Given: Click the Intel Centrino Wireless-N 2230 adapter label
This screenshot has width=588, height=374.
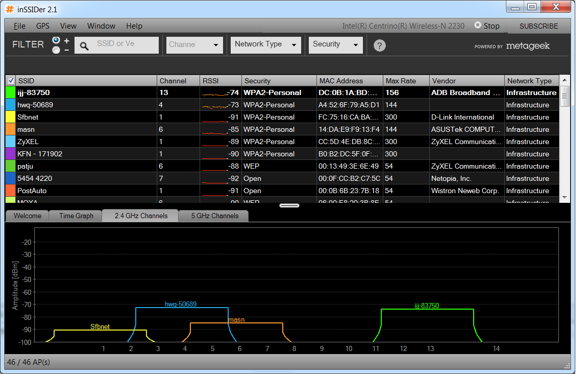Looking at the screenshot, I should coord(403,26).
